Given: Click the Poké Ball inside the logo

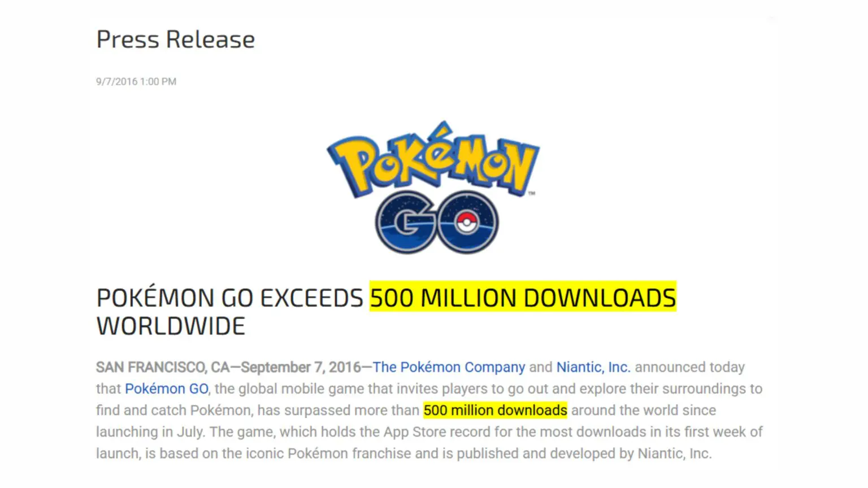Looking at the screenshot, I should (467, 222).
